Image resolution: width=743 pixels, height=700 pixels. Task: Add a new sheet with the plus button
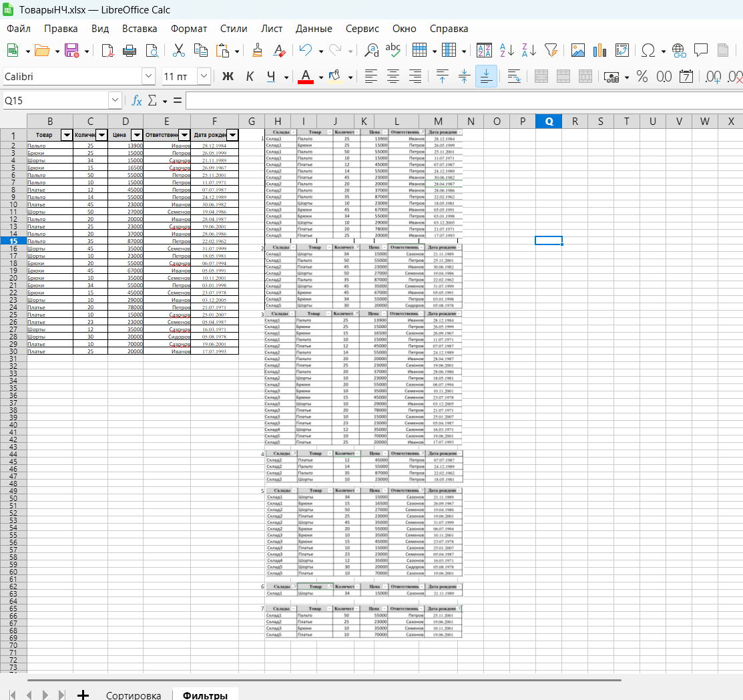tap(83, 695)
